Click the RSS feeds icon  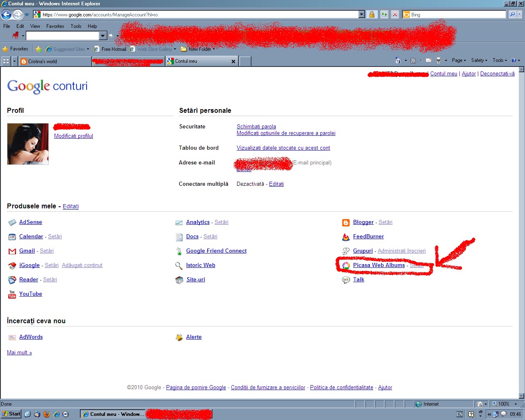pyautogui.click(x=413, y=60)
